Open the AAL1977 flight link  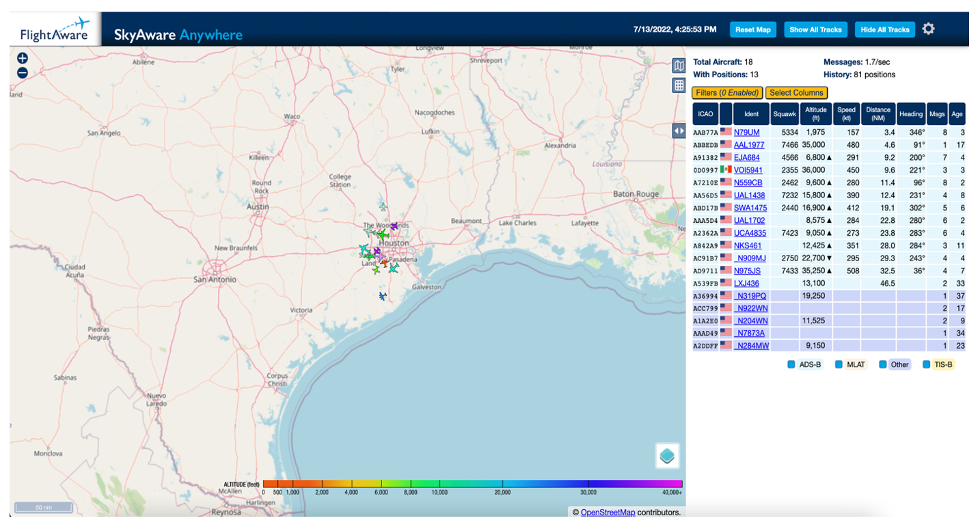[x=749, y=145]
